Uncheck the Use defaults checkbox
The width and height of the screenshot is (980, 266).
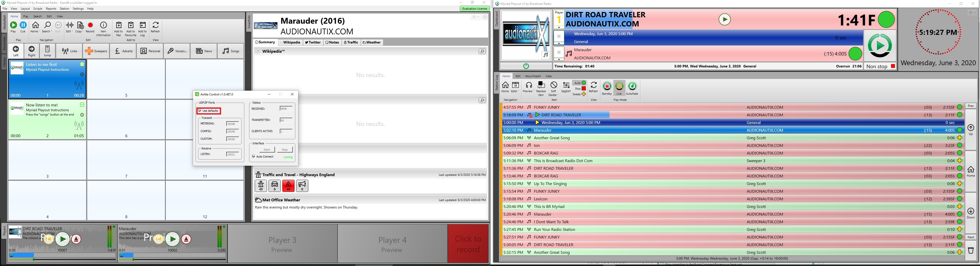pyautogui.click(x=200, y=111)
